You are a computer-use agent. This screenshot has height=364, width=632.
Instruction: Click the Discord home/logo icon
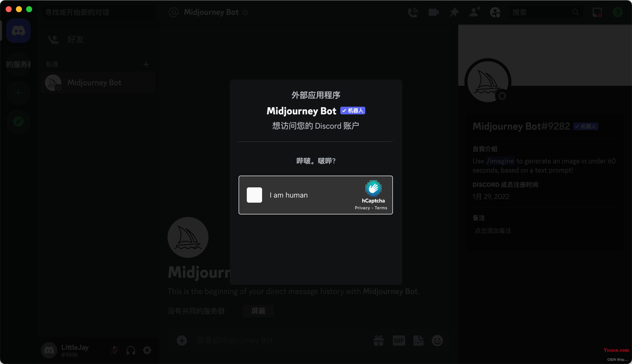point(19,31)
